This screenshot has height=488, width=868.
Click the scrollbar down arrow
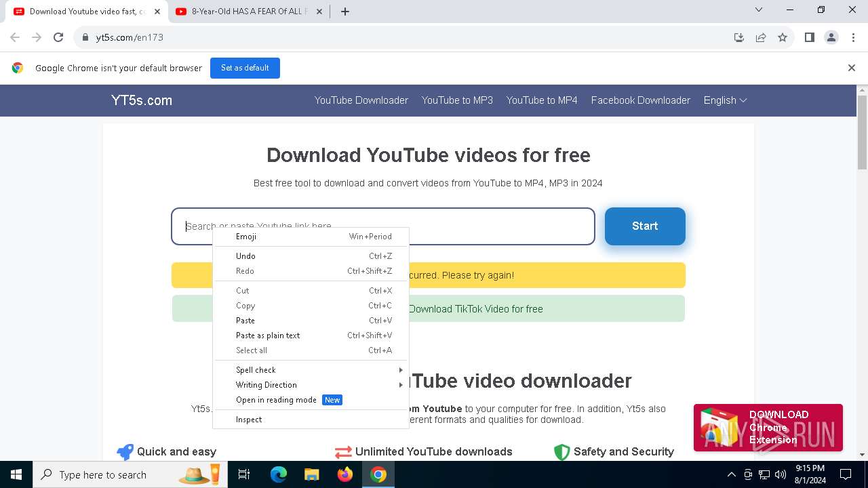click(x=862, y=455)
